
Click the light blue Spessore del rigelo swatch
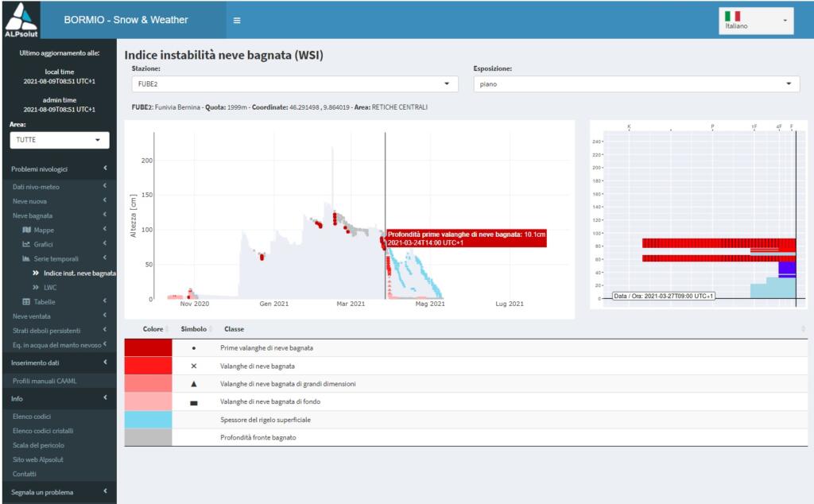point(148,420)
